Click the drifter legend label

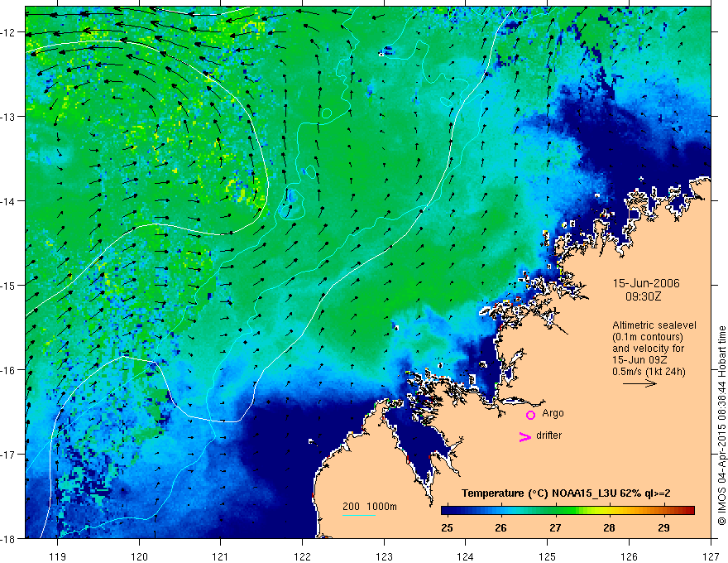pos(548,435)
